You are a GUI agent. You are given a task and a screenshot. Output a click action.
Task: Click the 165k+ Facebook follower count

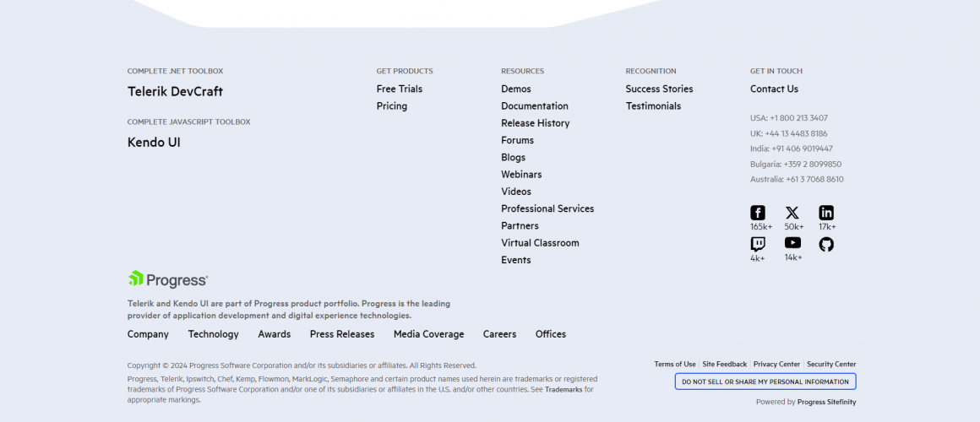[761, 226]
